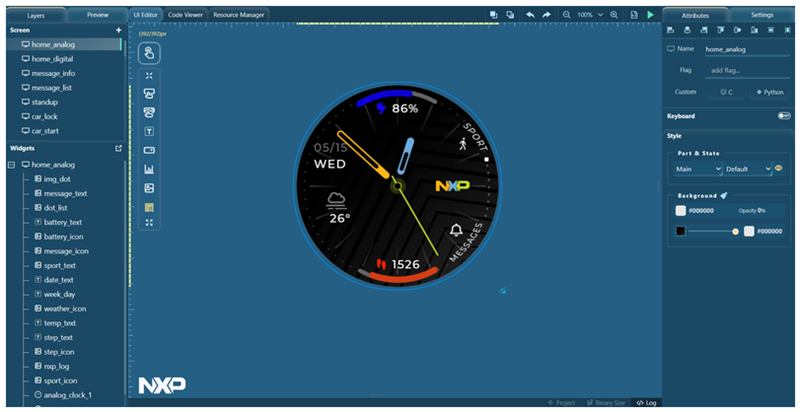
Task: Select the image widget tool
Action: point(149,188)
